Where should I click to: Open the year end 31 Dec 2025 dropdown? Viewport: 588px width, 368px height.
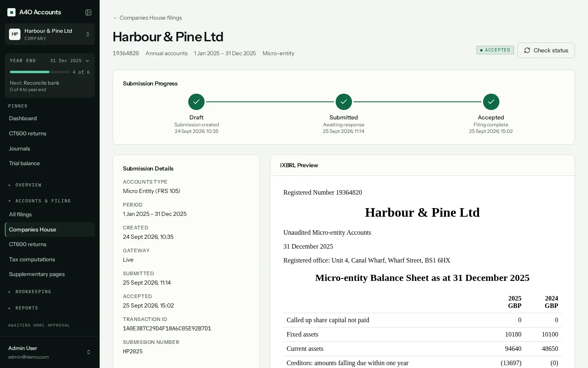tap(69, 61)
